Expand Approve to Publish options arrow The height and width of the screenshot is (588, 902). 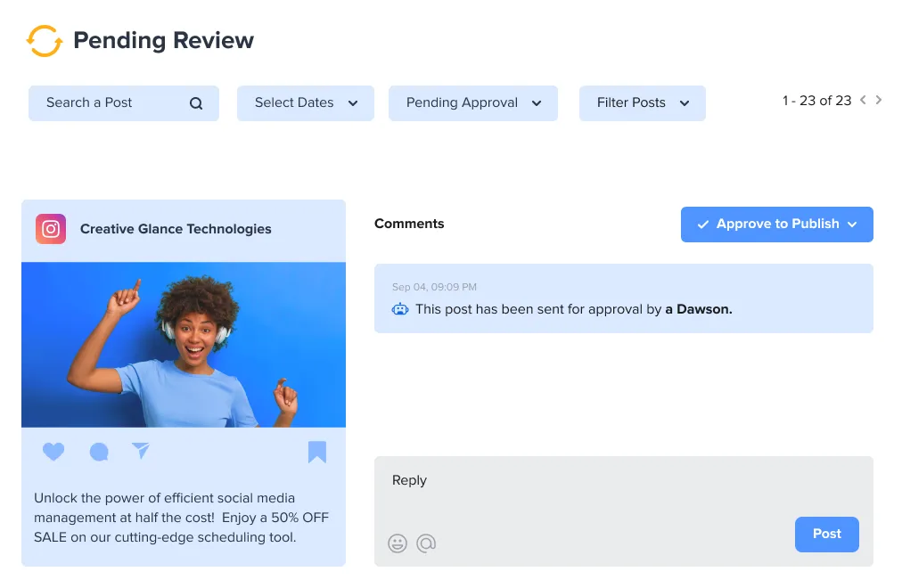(x=852, y=225)
